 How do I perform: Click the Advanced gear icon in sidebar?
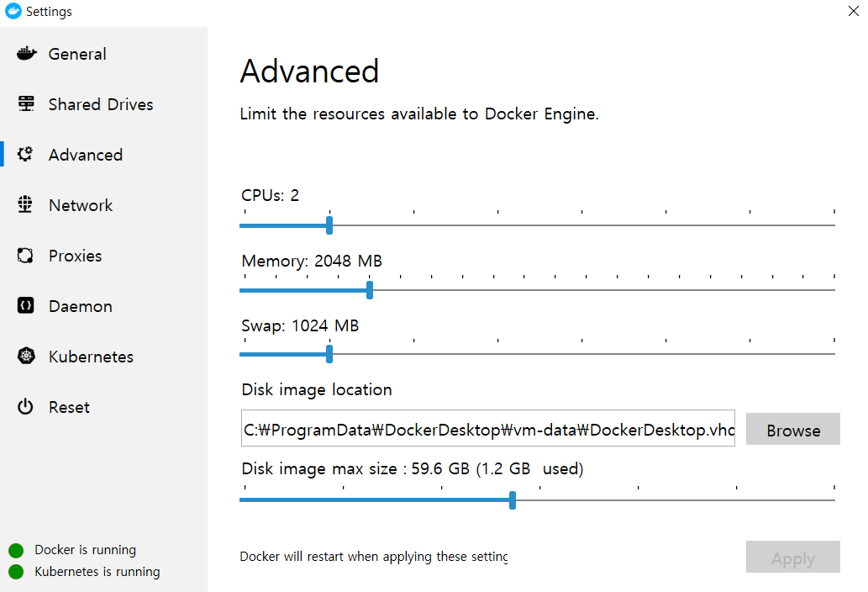click(25, 154)
